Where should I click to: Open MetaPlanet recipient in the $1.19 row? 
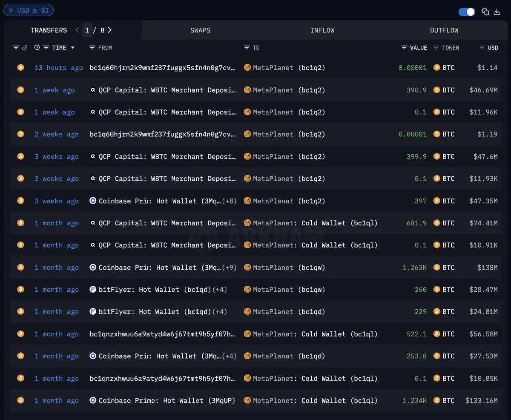click(x=289, y=134)
